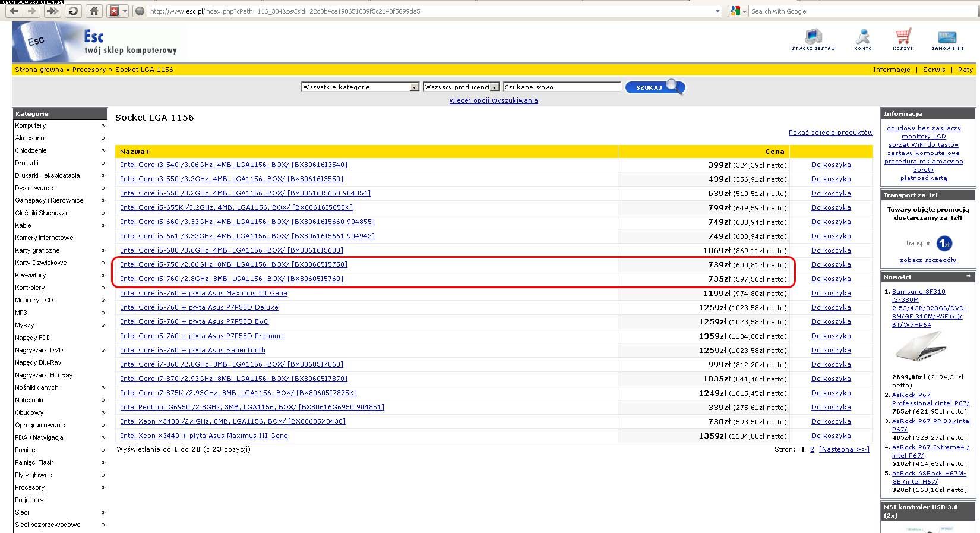Open the Koszyk shopping cart icon
Image resolution: width=980 pixels, height=533 pixels.
pyautogui.click(x=903, y=39)
